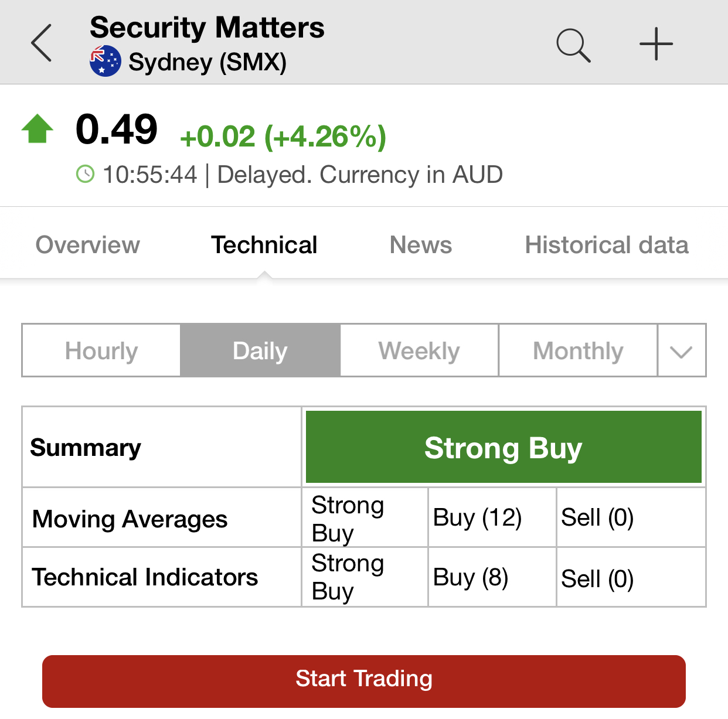Image resolution: width=728 pixels, height=719 pixels.
Task: Expand more timeframes with the chevron
Action: pyautogui.click(x=682, y=350)
